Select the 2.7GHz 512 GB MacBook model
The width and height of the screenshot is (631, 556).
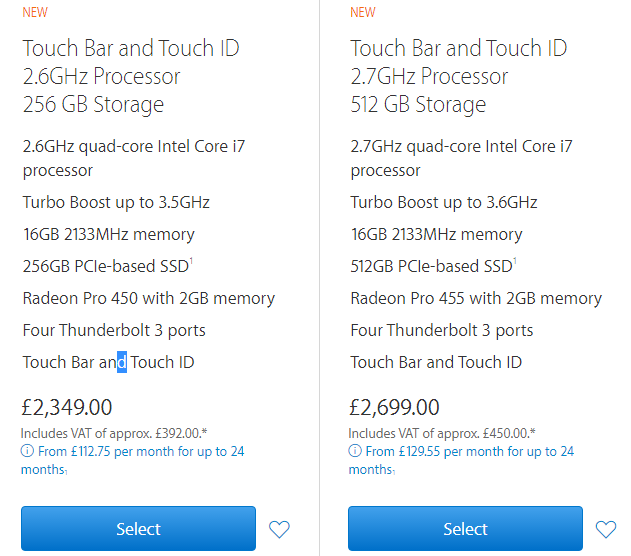click(465, 528)
